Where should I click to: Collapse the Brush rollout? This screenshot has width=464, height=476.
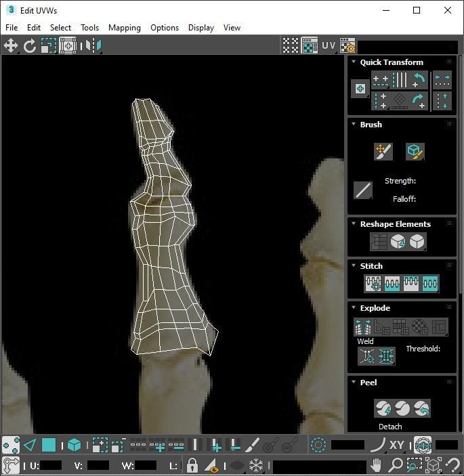click(x=354, y=124)
